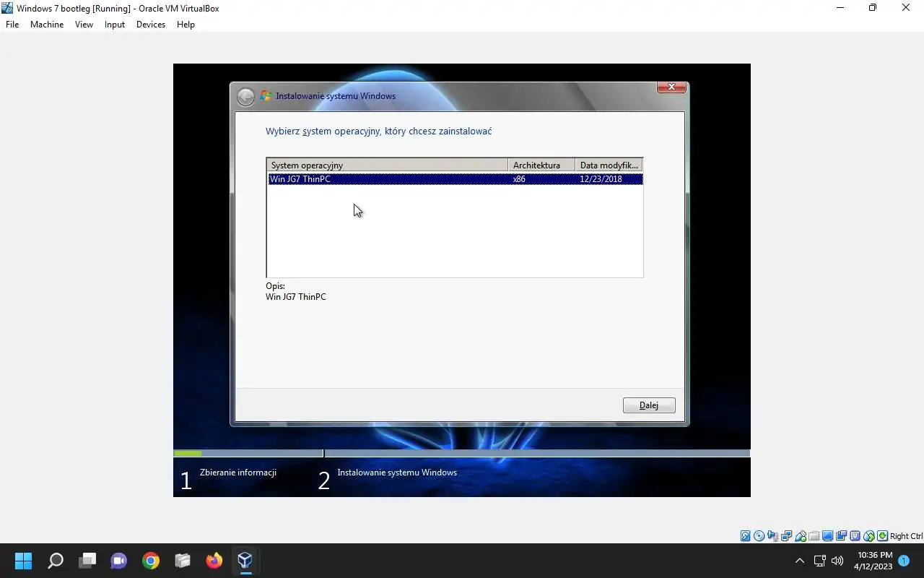The height and width of the screenshot is (578, 924).
Task: Click the back arrow in the installer
Action: point(245,96)
